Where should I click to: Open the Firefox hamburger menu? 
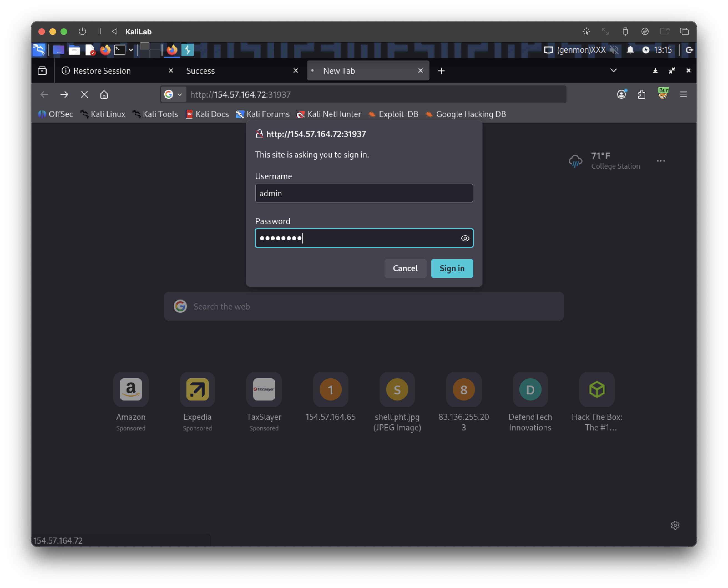[683, 94]
